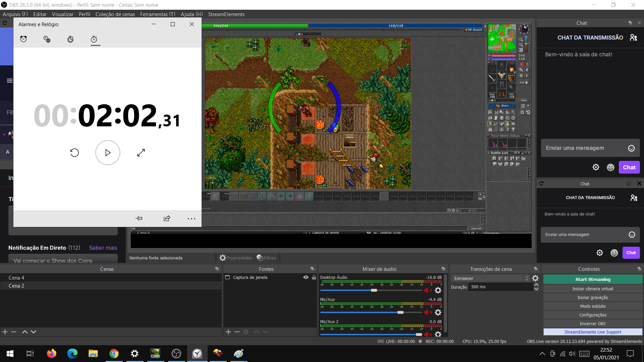Select the Stopwatch tab icon
The width and height of the screenshot is (644, 362).
94,39
